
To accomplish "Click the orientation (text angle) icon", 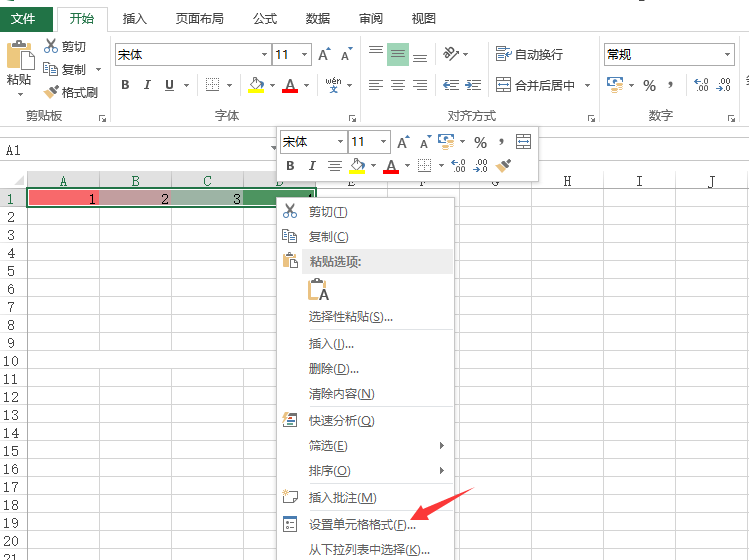I will point(451,54).
